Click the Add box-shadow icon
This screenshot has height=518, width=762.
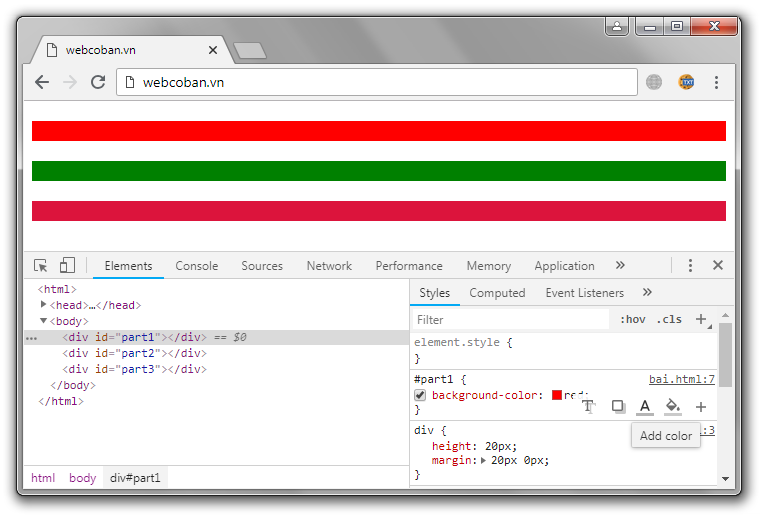pyautogui.click(x=618, y=407)
